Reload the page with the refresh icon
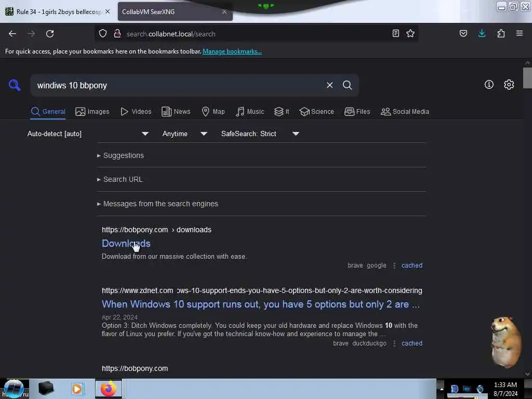This screenshot has width=532, height=399. tap(50, 34)
